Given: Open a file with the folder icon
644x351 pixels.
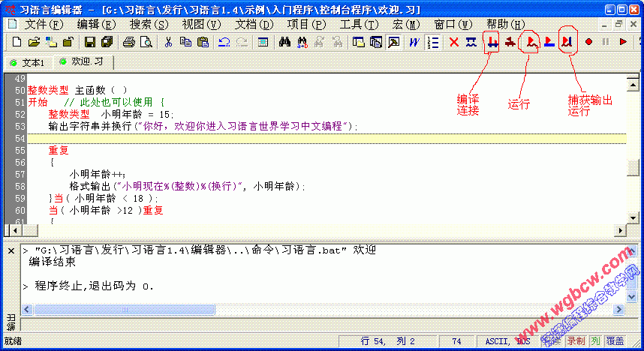Looking at the screenshot, I should click(34, 42).
